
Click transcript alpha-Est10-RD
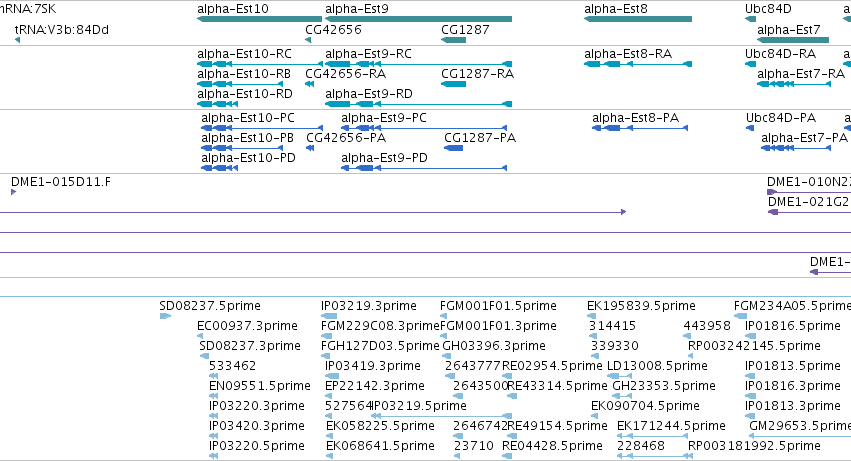click(245, 94)
